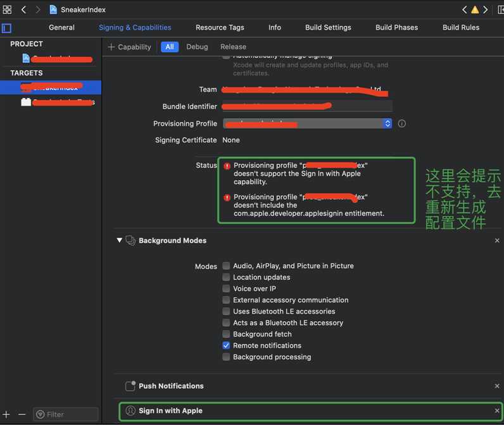This screenshot has width=504, height=425.
Task: Click the first red error icon
Action: pyautogui.click(x=227, y=166)
